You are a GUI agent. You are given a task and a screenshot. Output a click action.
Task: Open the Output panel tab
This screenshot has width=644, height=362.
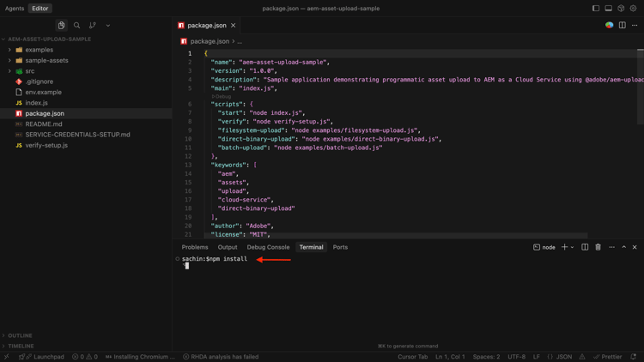(x=228, y=247)
